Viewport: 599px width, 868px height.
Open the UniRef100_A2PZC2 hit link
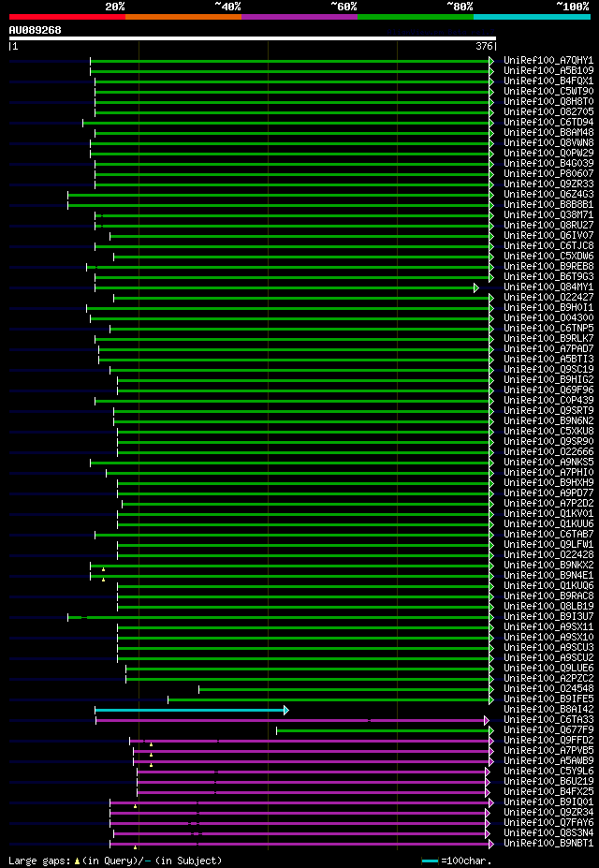pyautogui.click(x=548, y=679)
